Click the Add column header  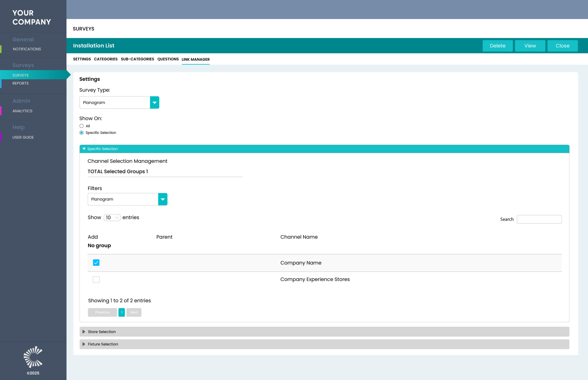(x=93, y=237)
